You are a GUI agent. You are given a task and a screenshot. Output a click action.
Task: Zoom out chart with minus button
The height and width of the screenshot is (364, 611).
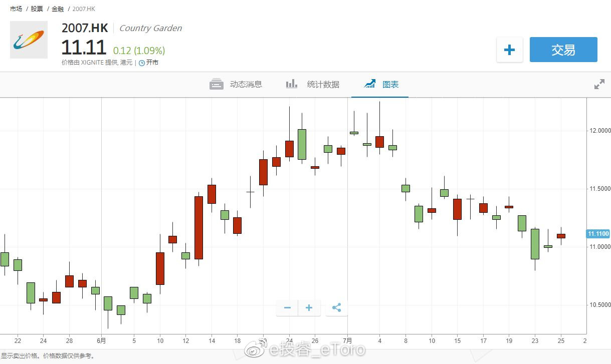click(287, 308)
